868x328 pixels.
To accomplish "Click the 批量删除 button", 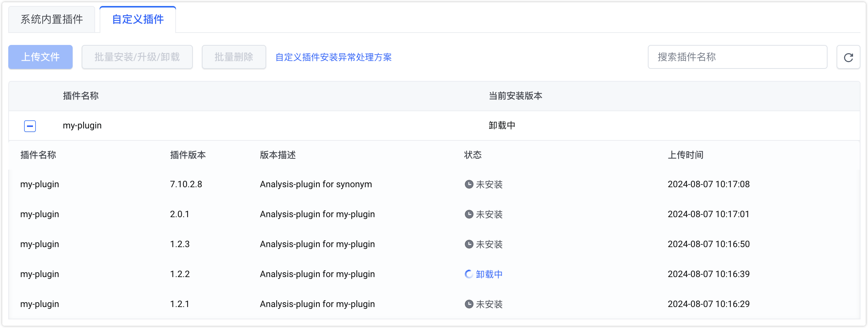I will [234, 57].
